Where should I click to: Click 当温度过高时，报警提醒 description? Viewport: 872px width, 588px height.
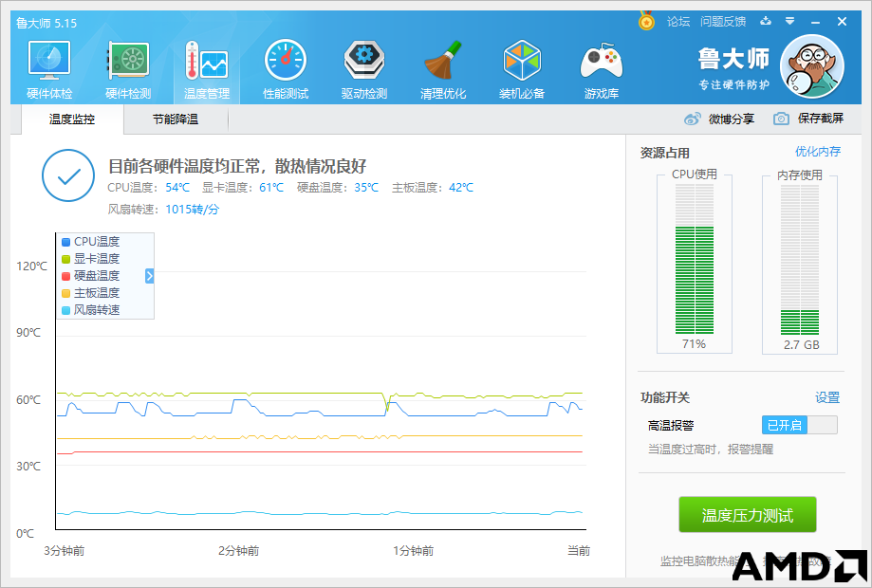(710, 449)
